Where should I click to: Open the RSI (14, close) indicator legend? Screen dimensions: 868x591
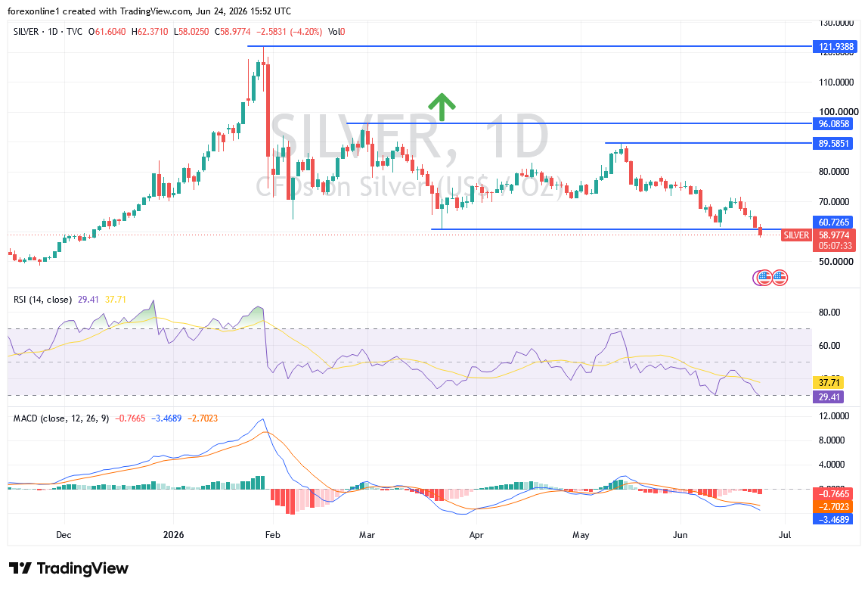[42, 300]
